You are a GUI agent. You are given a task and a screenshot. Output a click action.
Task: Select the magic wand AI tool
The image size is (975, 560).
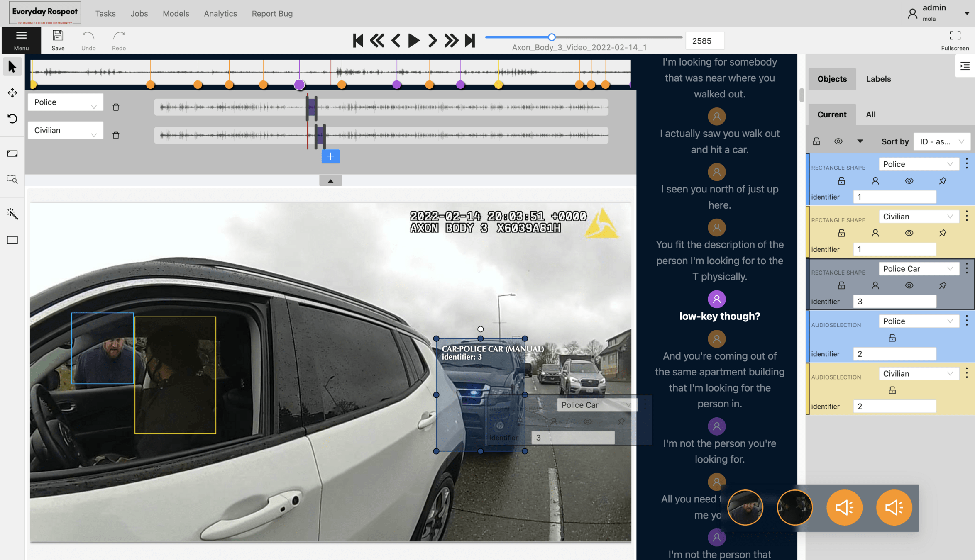pyautogui.click(x=12, y=214)
